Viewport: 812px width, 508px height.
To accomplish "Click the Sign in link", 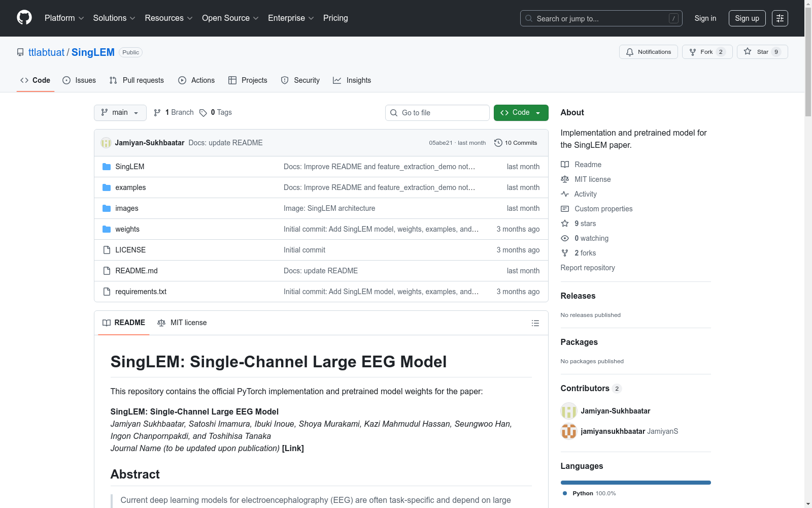I will coord(705,18).
